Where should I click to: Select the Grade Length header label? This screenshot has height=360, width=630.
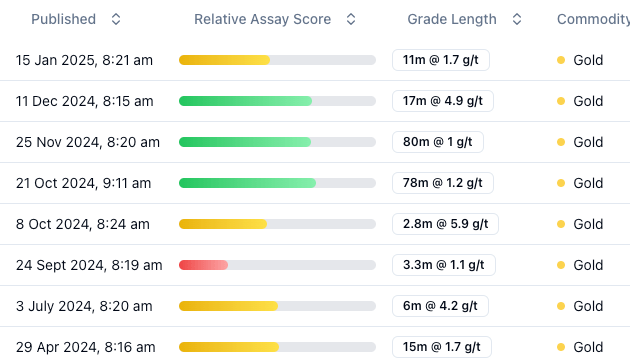coord(452,19)
